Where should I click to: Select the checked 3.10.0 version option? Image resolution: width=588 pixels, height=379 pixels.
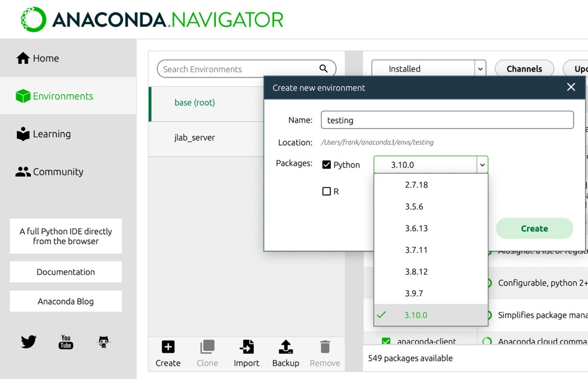(x=431, y=315)
